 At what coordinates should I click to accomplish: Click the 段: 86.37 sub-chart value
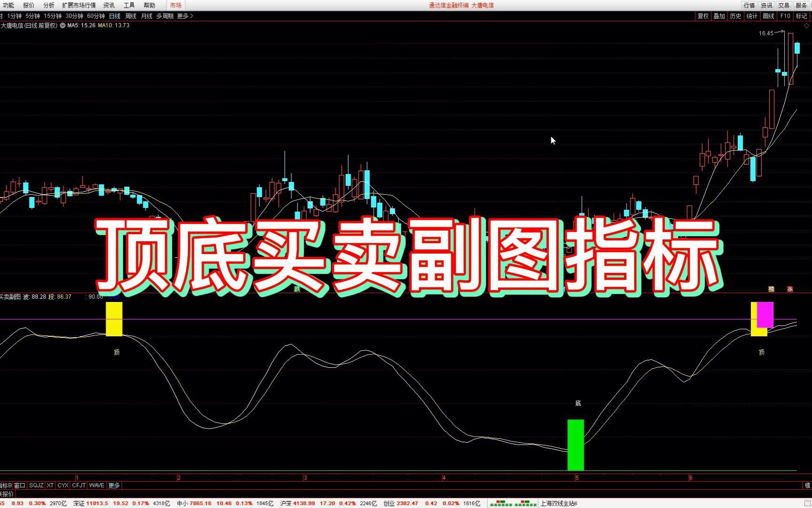tap(60, 297)
